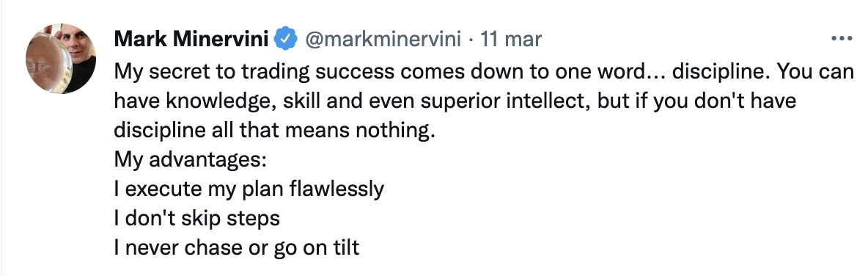Open Mark Minervini's circular profile picture

[61, 58]
